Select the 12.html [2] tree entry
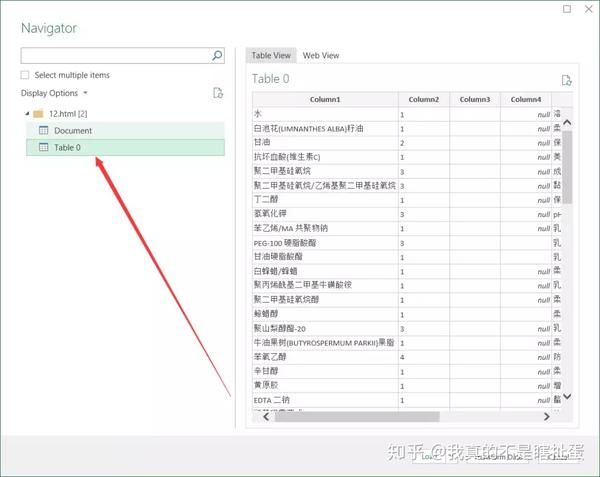The height and width of the screenshot is (477, 600). 68,114
